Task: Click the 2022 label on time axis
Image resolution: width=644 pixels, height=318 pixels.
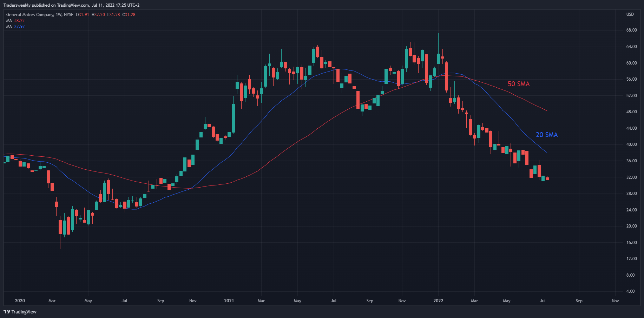Action: click(x=438, y=301)
